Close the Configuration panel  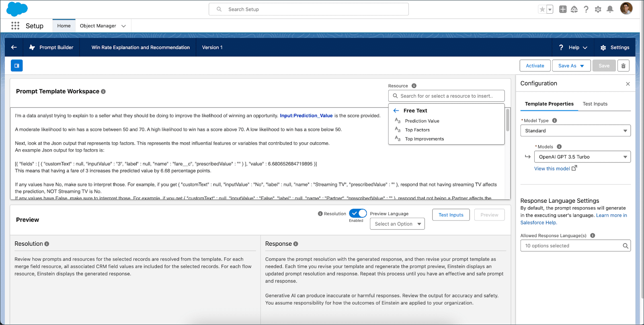tap(628, 84)
